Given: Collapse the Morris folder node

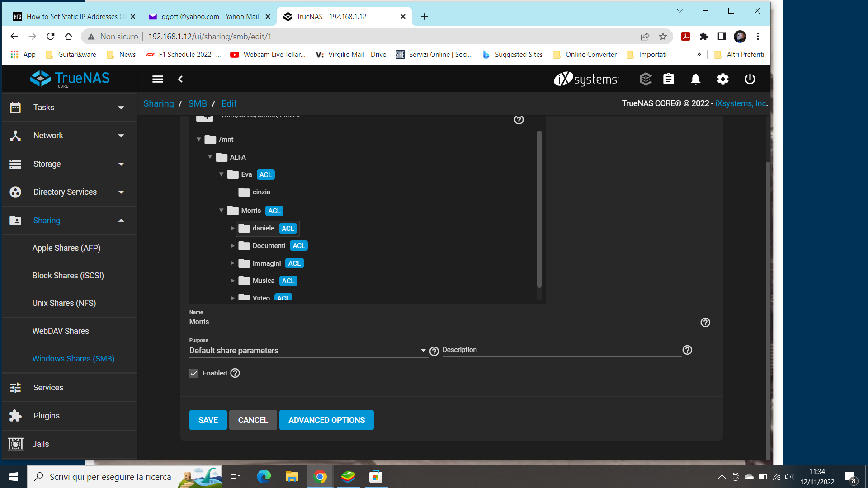Looking at the screenshot, I should [x=221, y=211].
